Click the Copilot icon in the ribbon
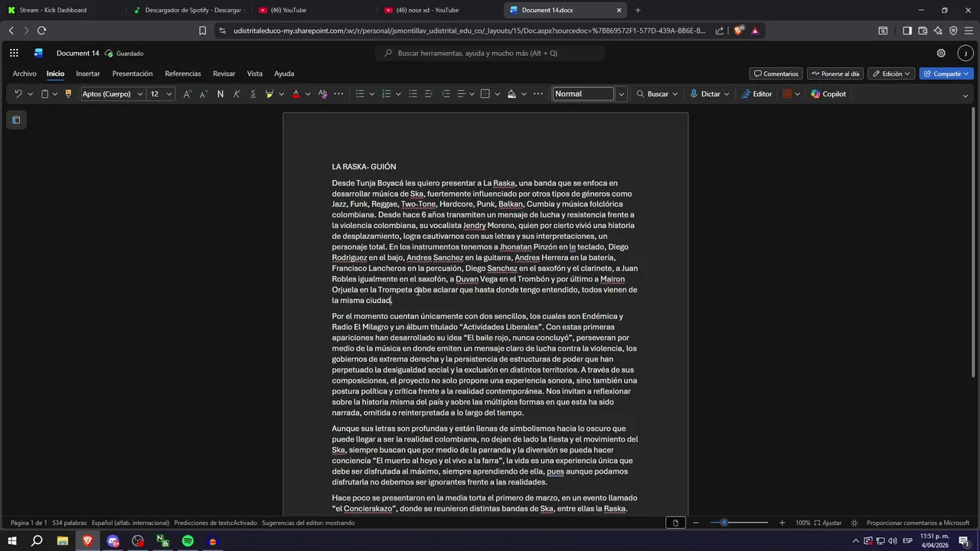The height and width of the screenshot is (551, 980). click(828, 94)
